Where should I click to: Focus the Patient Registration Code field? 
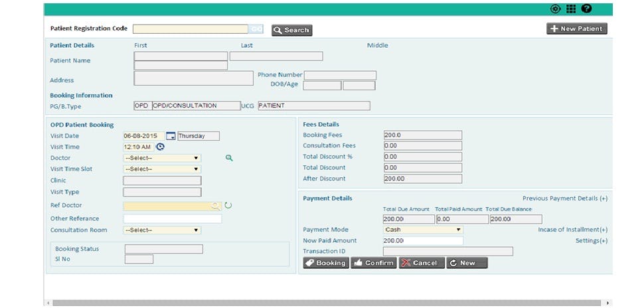point(191,29)
